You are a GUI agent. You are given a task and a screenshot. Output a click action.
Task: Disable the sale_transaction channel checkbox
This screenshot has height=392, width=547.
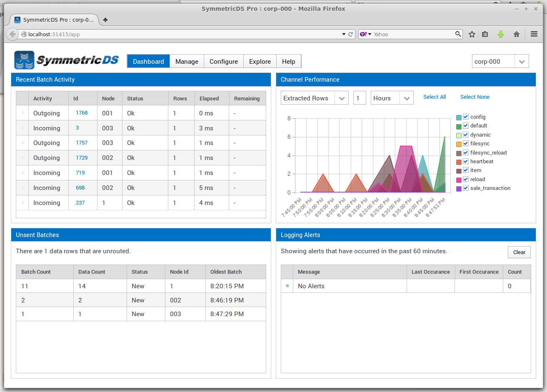466,188
